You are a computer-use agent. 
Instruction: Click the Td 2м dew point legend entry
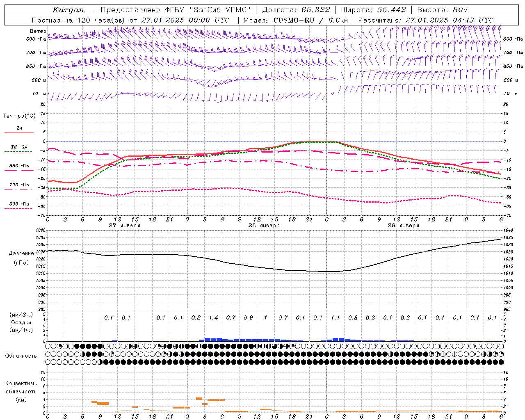tap(19, 147)
